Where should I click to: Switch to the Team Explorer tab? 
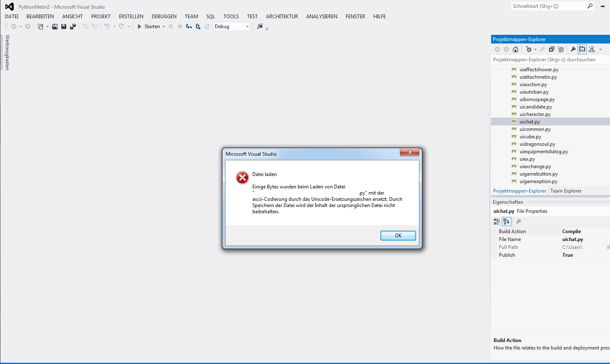coord(566,191)
